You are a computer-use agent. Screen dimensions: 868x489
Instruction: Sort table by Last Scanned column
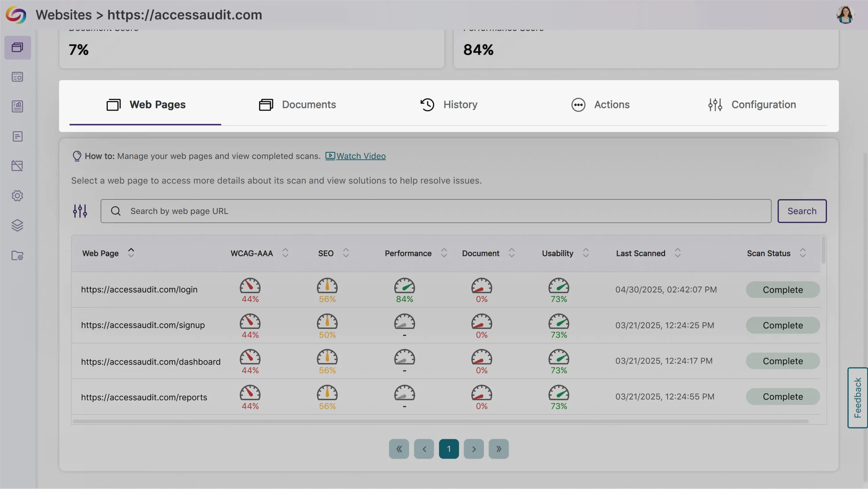pos(677,253)
